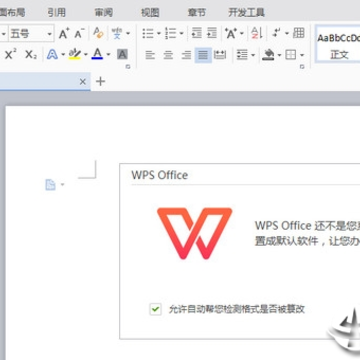This screenshot has width=360, height=360.
Task: Toggle character shading gray A icon
Action: (122, 54)
